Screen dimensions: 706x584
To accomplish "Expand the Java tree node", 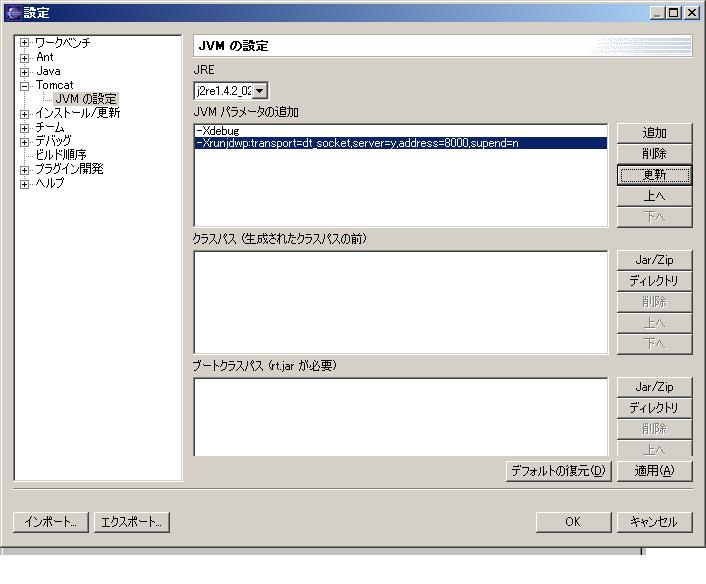I will [24, 72].
